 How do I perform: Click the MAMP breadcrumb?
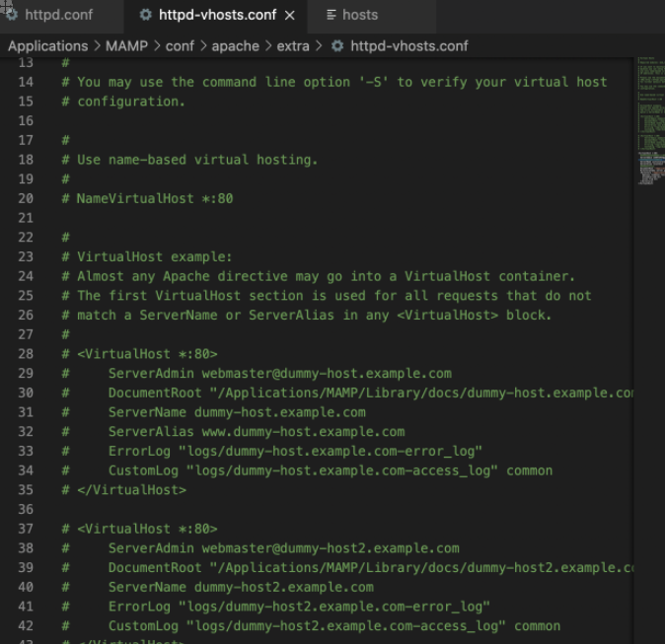(126, 45)
